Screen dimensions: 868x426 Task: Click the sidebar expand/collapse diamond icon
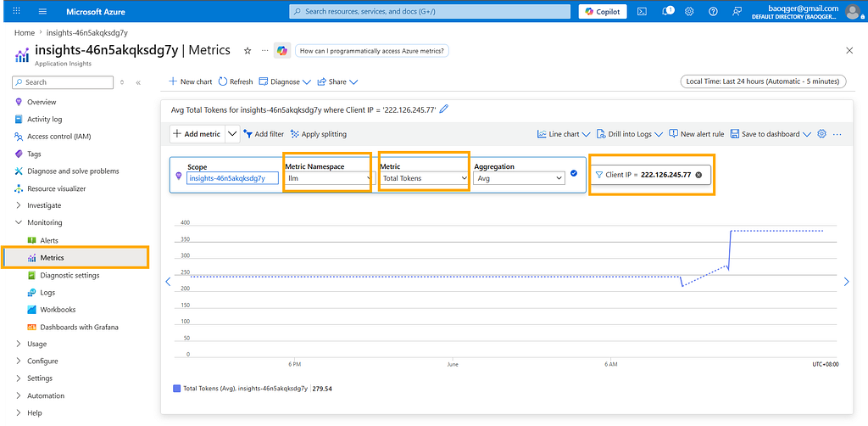click(x=122, y=82)
